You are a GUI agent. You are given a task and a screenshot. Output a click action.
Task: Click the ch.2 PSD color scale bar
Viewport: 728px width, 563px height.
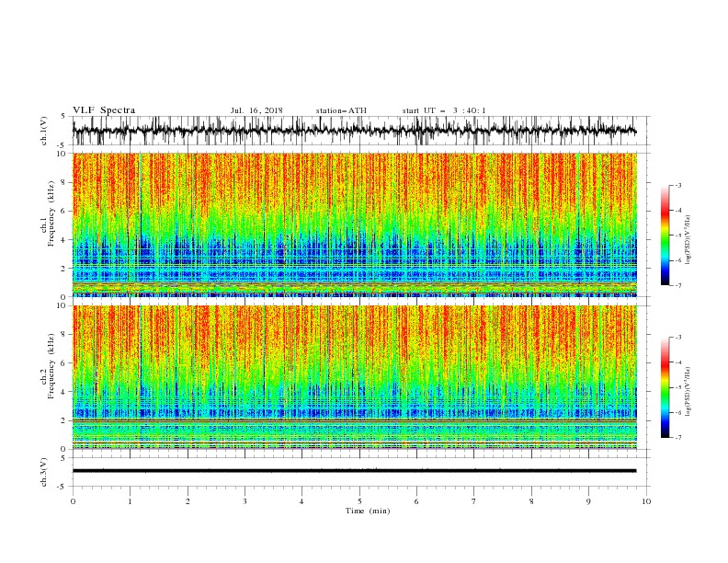665,387
